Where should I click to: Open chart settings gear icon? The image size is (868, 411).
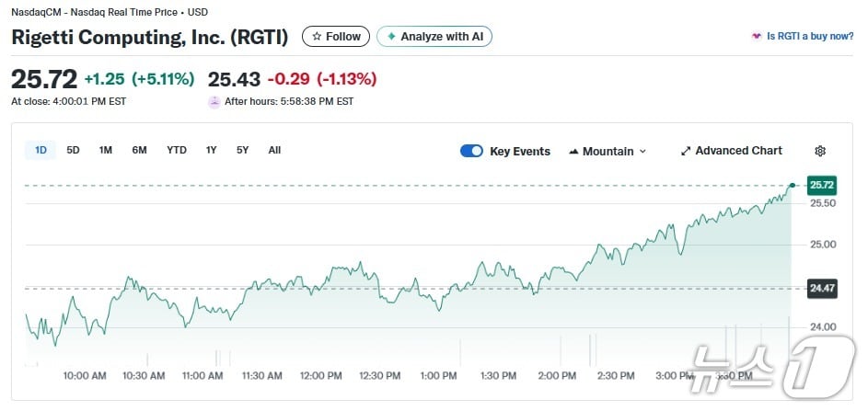pos(820,151)
